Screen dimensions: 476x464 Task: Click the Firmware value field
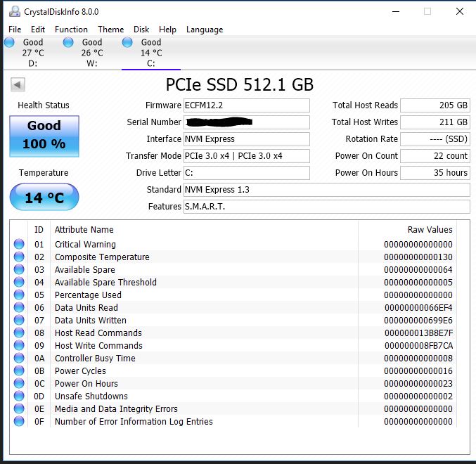pyautogui.click(x=246, y=105)
